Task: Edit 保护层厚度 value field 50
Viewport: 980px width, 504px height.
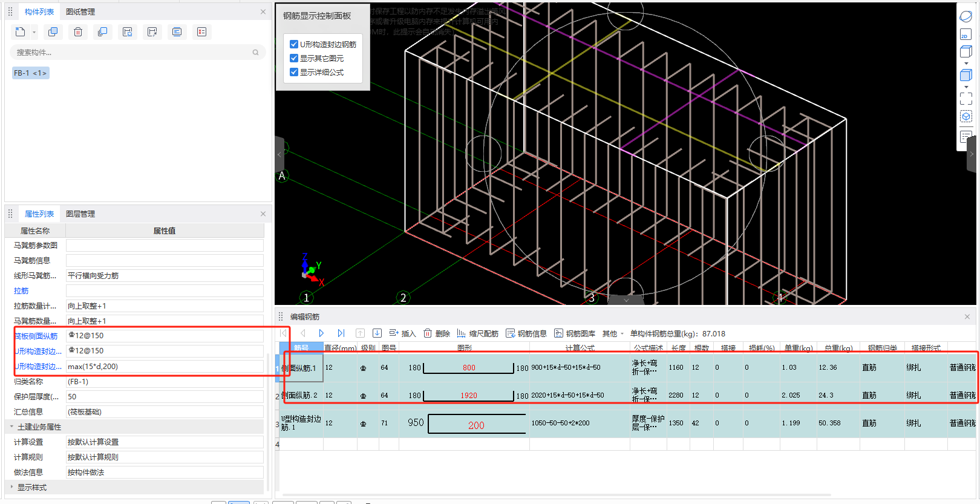Action: pyautogui.click(x=165, y=397)
